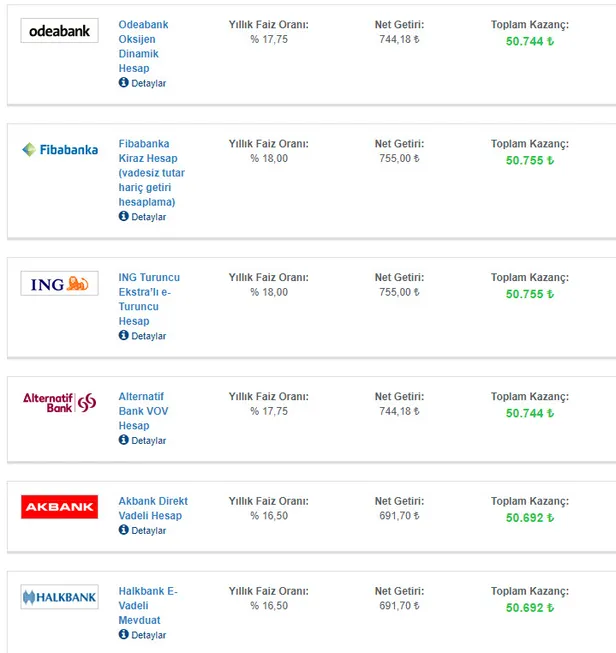Click the Halkbank logo
The height and width of the screenshot is (653, 616).
[60, 598]
